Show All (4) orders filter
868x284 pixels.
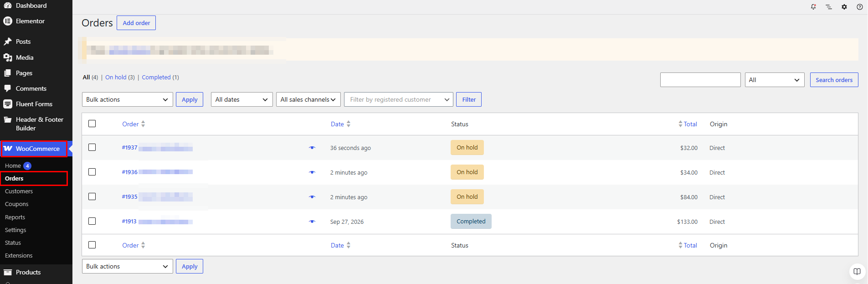point(90,77)
